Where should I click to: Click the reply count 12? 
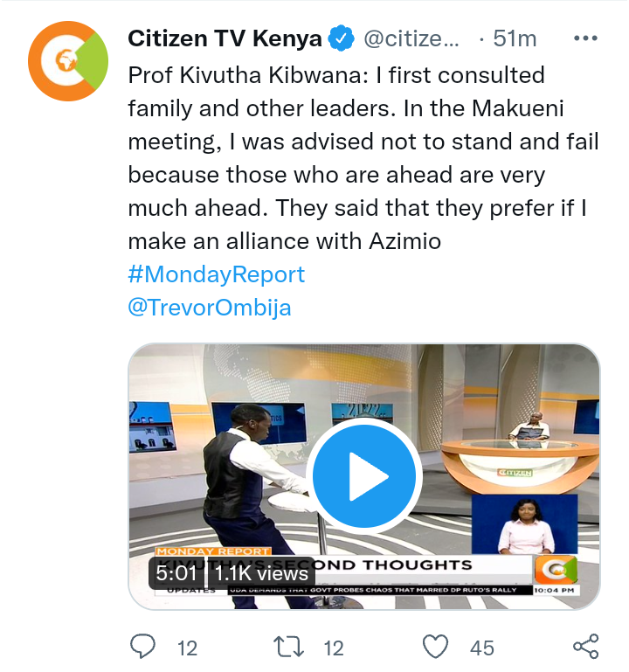[x=187, y=648]
